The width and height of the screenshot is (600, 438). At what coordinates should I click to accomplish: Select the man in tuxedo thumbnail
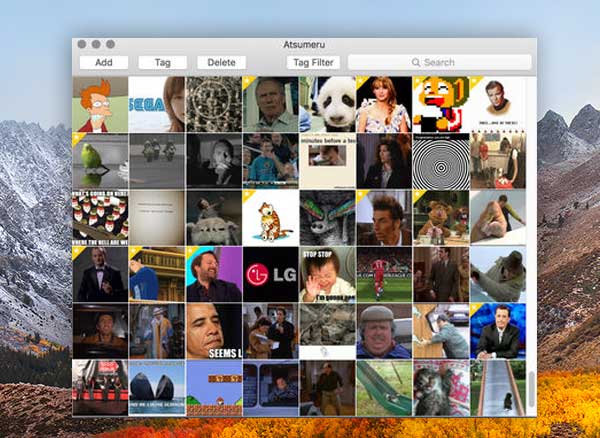(x=100, y=274)
